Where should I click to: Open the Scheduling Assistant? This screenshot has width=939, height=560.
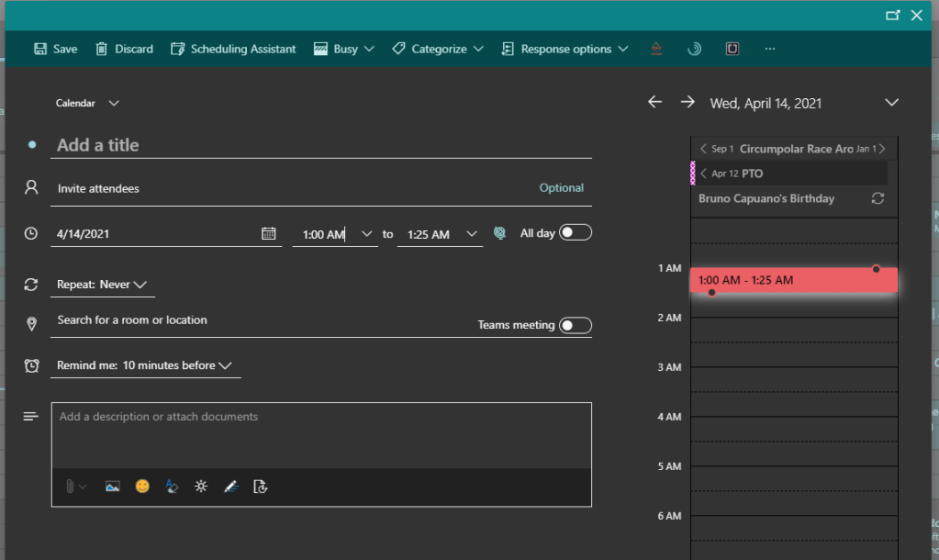click(233, 49)
